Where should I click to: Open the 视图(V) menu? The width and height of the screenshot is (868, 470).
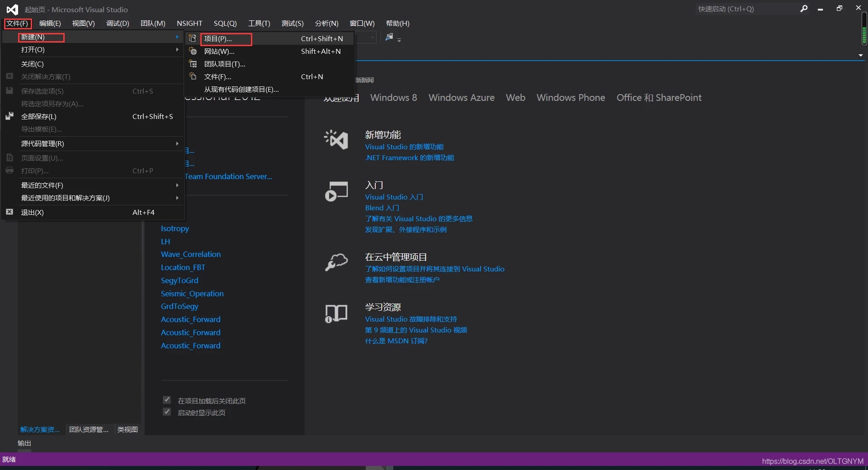(x=84, y=23)
